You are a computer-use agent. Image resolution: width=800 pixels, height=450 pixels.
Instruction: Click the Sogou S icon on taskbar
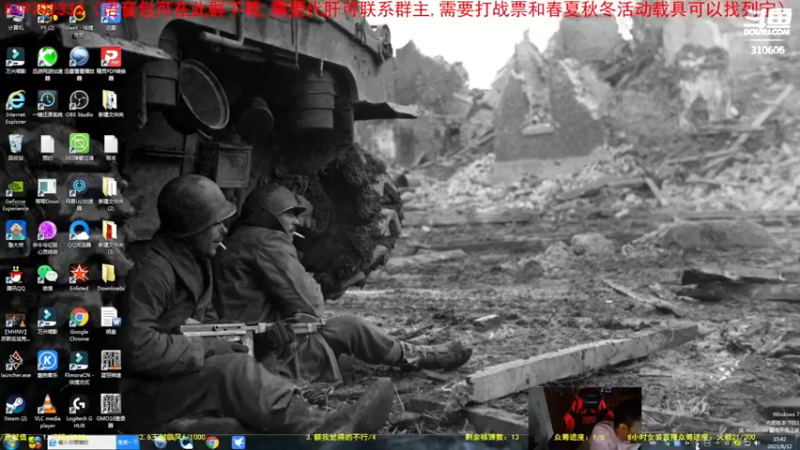pyautogui.click(x=35, y=442)
